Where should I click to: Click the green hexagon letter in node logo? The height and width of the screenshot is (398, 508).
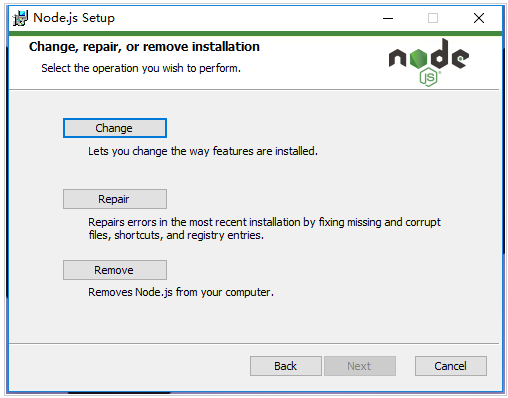tap(418, 58)
